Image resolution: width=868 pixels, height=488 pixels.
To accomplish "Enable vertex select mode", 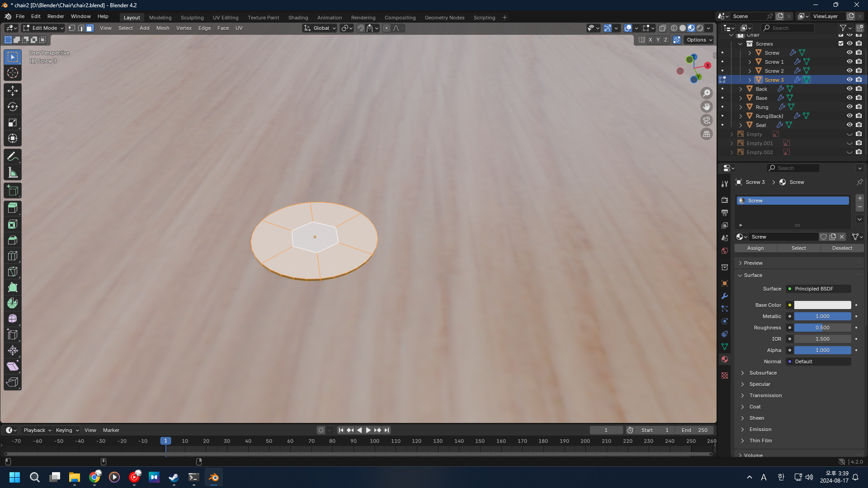I will tap(72, 28).
